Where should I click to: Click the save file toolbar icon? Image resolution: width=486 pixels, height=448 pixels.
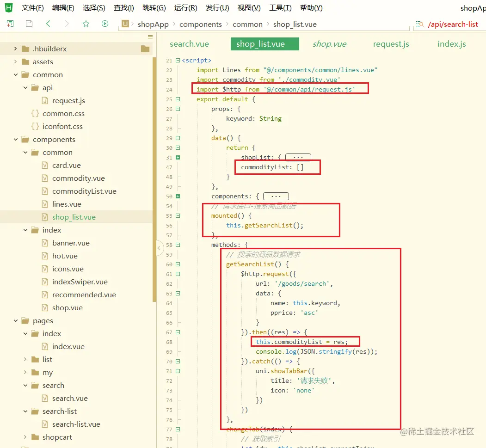(29, 24)
